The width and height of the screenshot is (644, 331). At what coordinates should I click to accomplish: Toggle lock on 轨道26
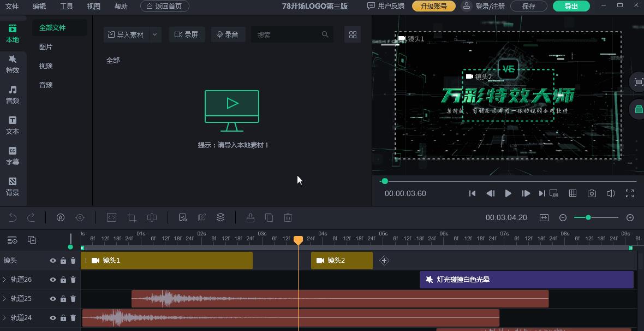pyautogui.click(x=63, y=280)
